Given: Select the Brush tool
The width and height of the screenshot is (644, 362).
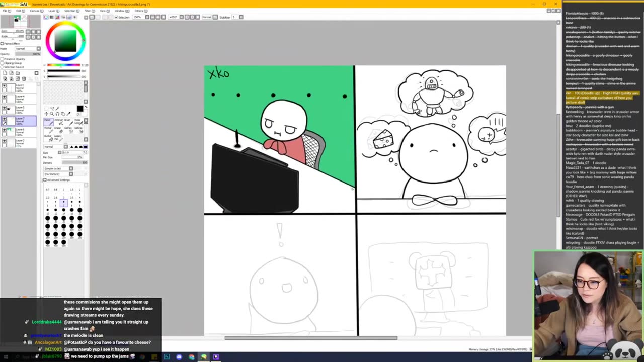Looking at the screenshot, I should pos(69,122).
